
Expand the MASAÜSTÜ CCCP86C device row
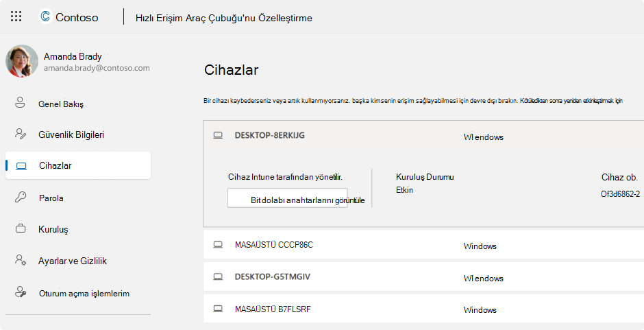click(x=423, y=245)
